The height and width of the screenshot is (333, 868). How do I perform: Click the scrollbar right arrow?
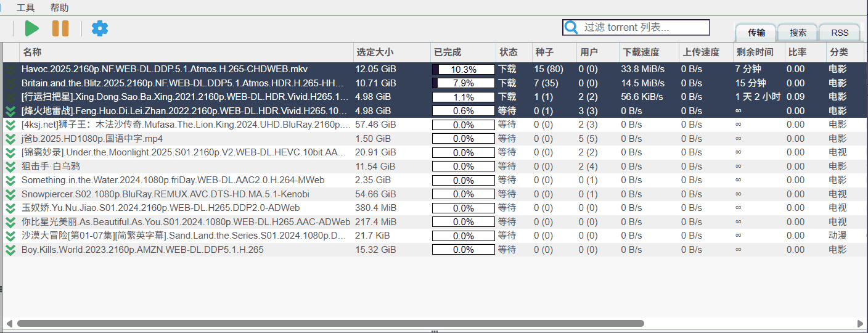tap(860, 323)
